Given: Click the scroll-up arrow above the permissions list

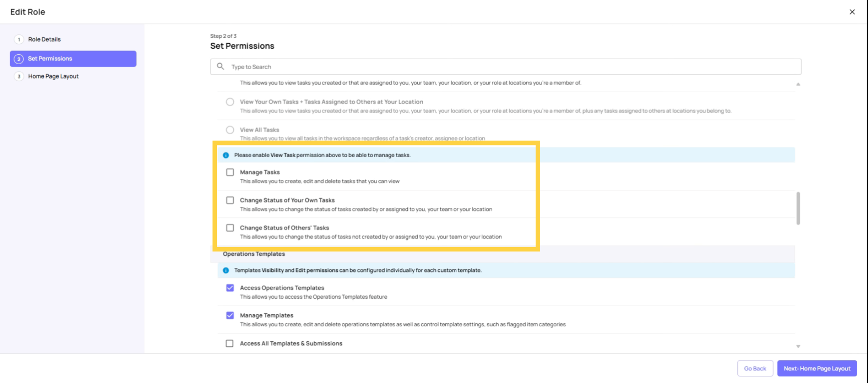Looking at the screenshot, I should (x=798, y=84).
